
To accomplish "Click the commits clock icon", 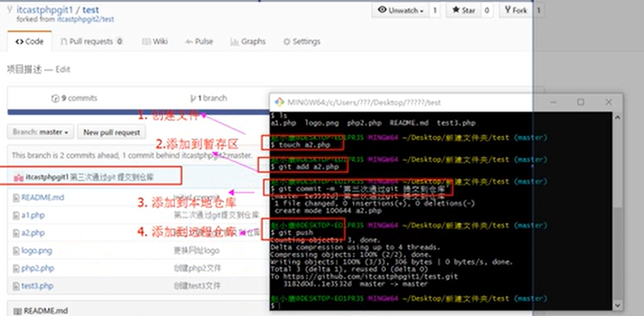I will pos(55,98).
